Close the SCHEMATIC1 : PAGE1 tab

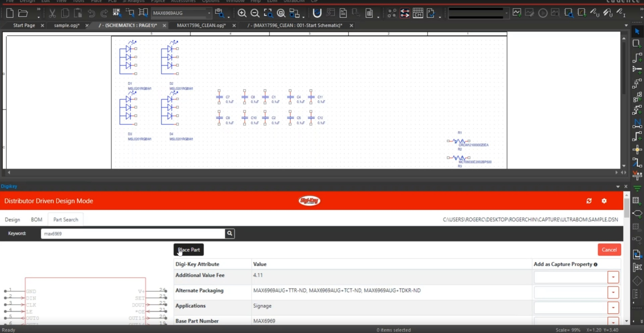coord(164,25)
